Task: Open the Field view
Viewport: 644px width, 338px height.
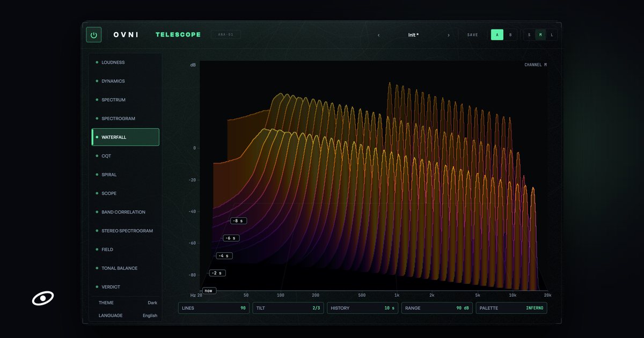Action: pos(126,249)
